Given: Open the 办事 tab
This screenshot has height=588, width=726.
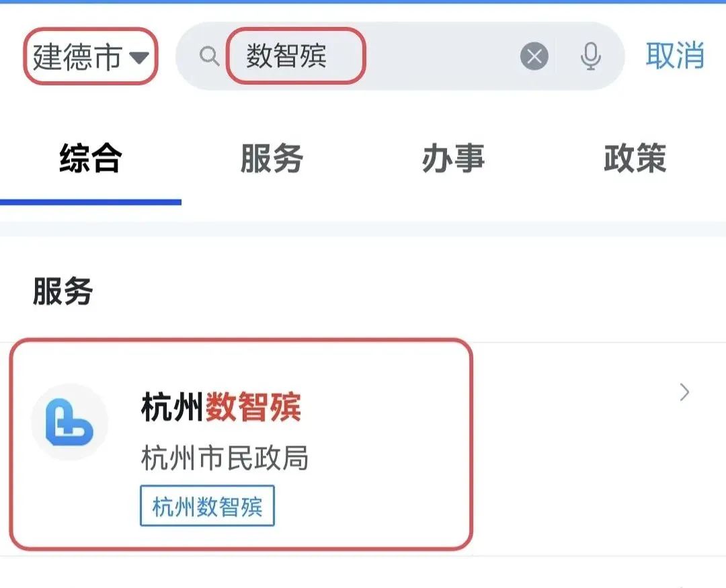Looking at the screenshot, I should click(452, 159).
